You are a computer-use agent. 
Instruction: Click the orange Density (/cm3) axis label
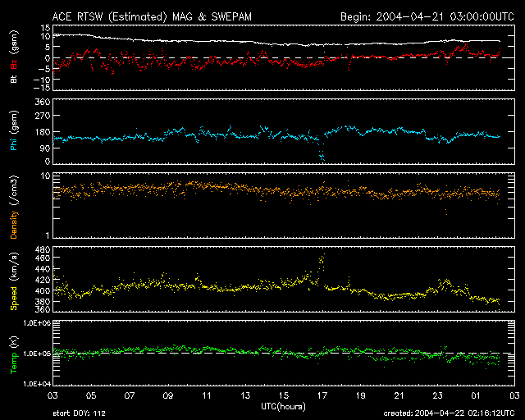pyautogui.click(x=14, y=205)
